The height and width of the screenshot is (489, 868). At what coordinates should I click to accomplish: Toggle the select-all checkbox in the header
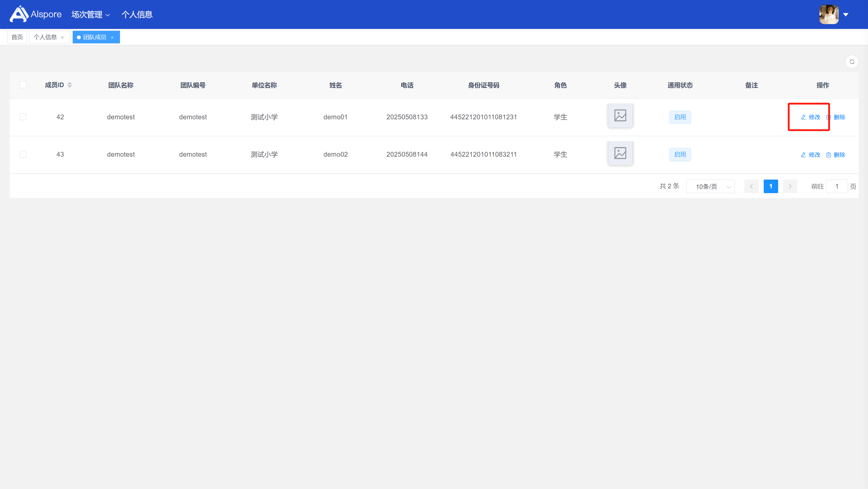click(23, 85)
